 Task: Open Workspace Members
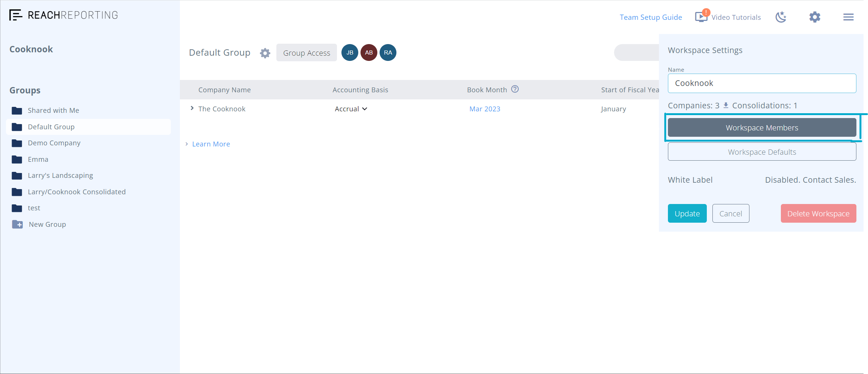coord(762,128)
